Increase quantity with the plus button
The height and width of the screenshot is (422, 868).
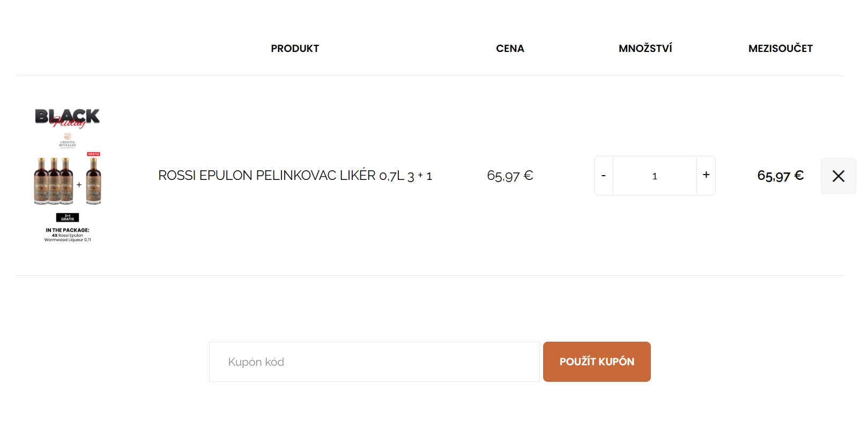(x=706, y=175)
